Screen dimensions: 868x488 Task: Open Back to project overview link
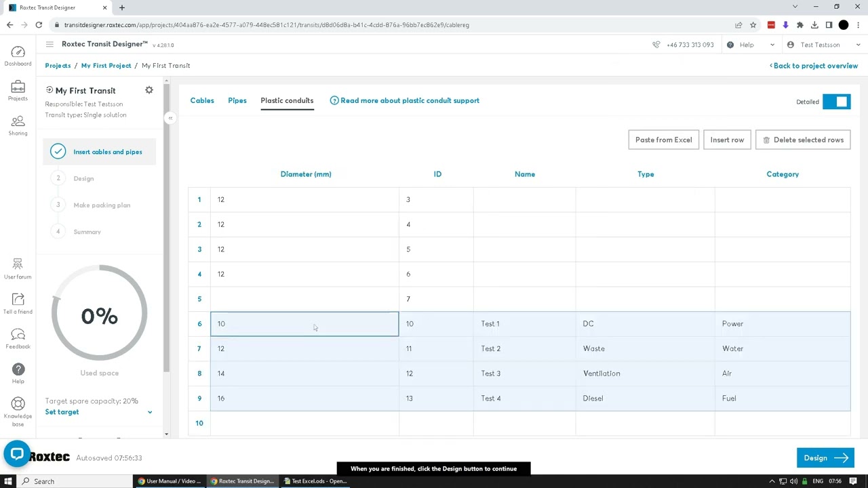coord(814,66)
